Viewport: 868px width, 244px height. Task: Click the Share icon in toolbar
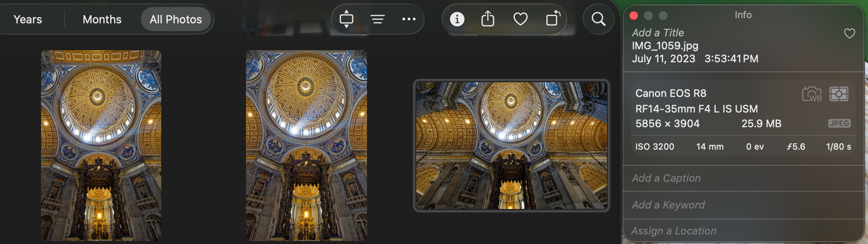tap(488, 19)
